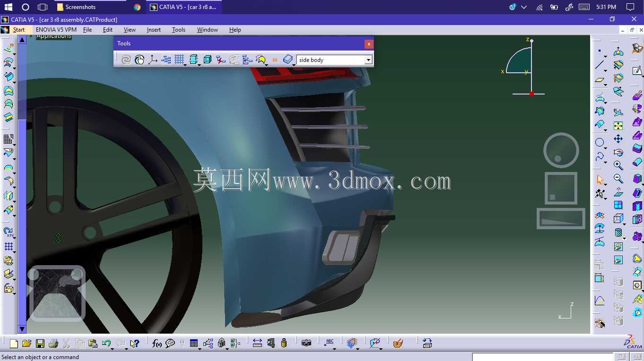Click the Work on Support grid icon

[179, 60]
